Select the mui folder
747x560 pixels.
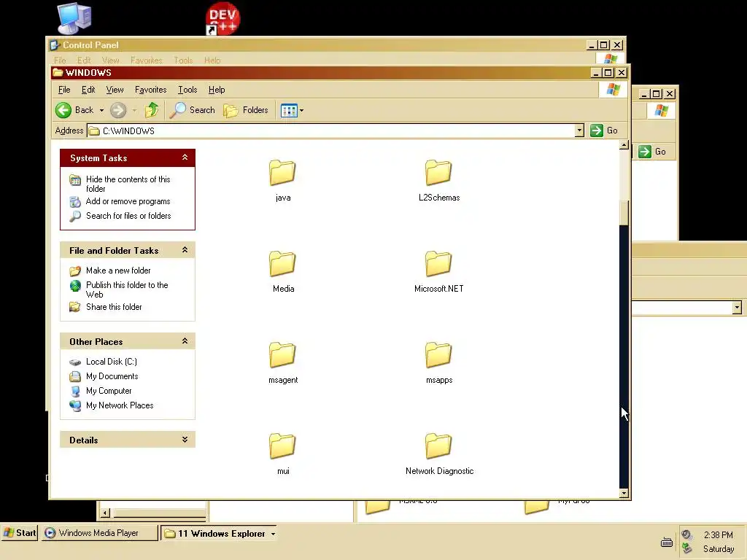tap(282, 454)
